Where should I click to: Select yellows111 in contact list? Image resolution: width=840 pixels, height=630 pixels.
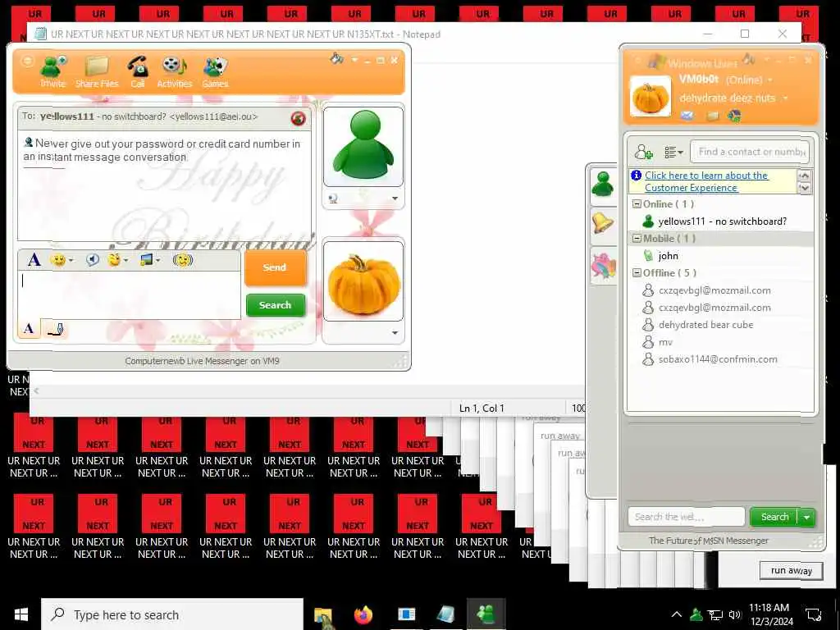click(x=720, y=221)
